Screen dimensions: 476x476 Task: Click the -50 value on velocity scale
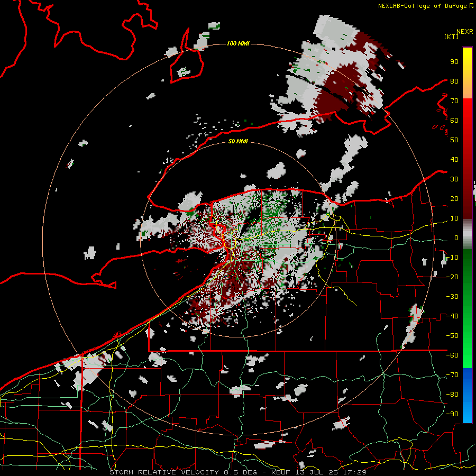tap(452, 336)
